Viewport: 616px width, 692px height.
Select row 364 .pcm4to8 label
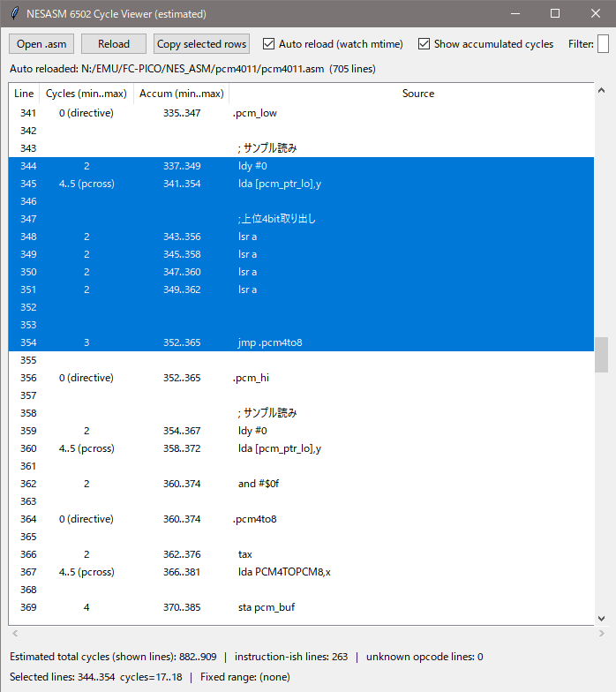click(302, 519)
